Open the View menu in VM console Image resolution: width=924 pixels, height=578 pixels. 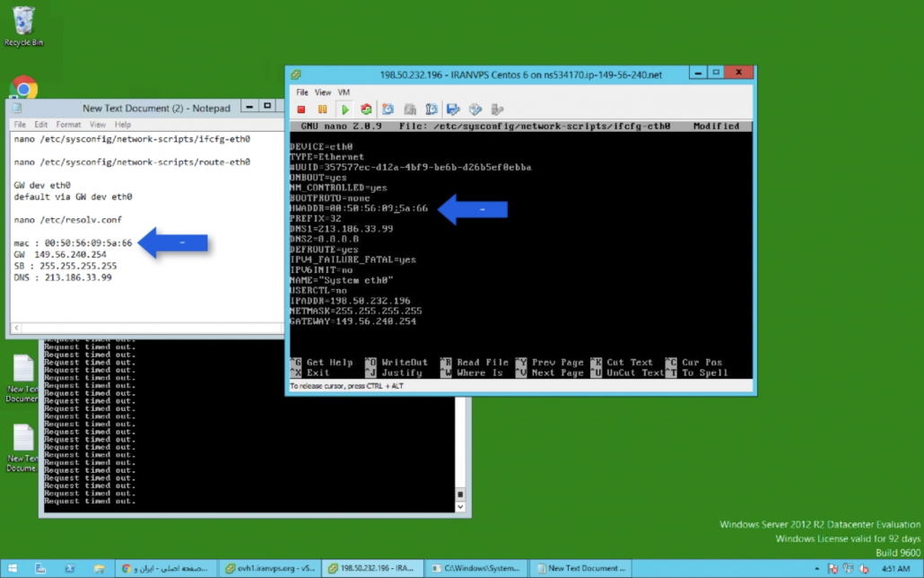(x=323, y=92)
